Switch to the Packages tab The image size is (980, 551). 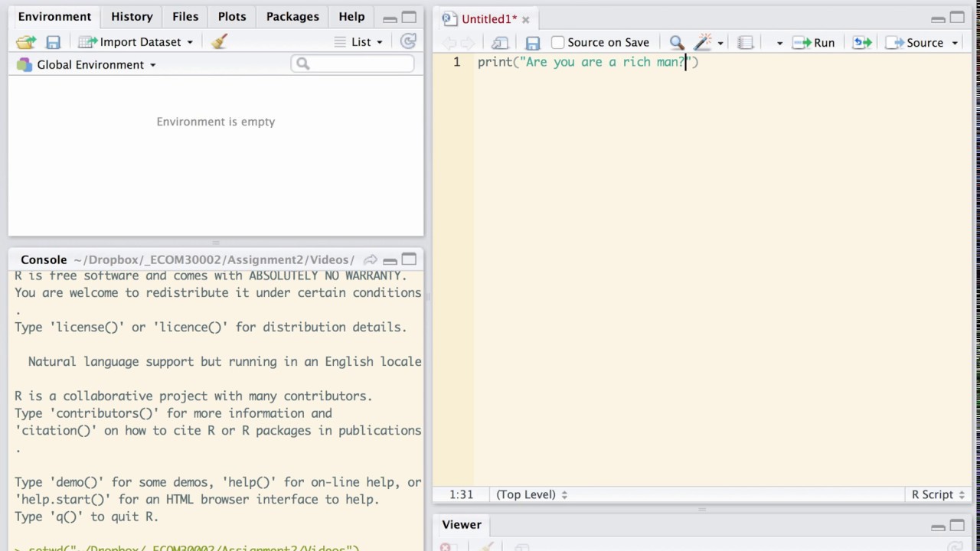click(x=292, y=16)
